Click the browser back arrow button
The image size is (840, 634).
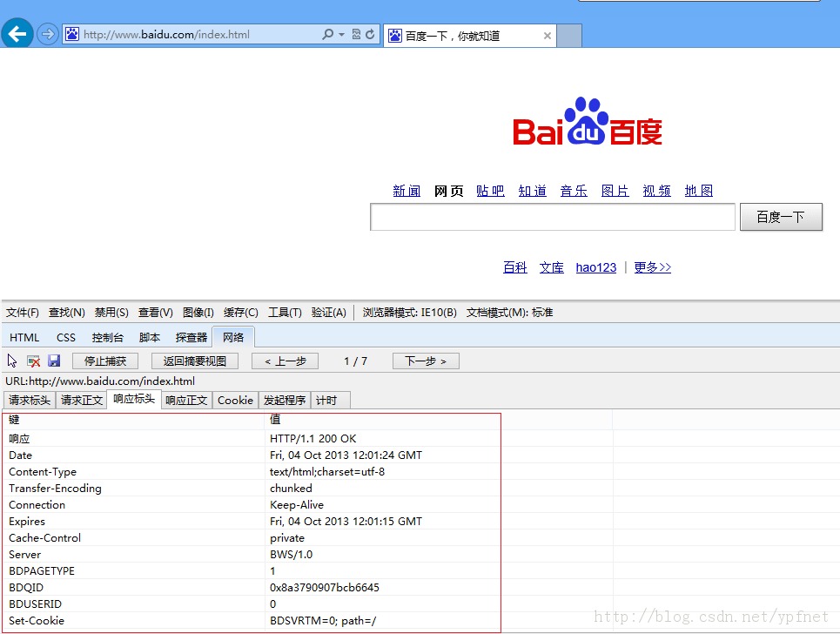click(x=17, y=34)
